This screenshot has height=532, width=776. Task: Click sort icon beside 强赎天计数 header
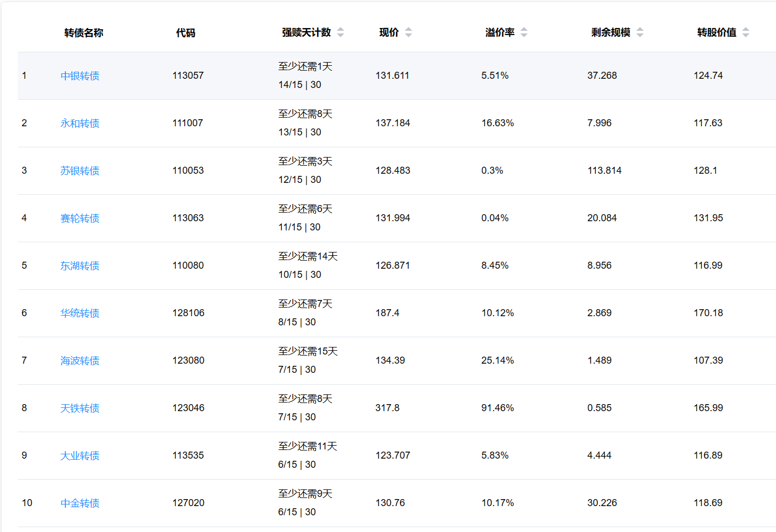[341, 32]
